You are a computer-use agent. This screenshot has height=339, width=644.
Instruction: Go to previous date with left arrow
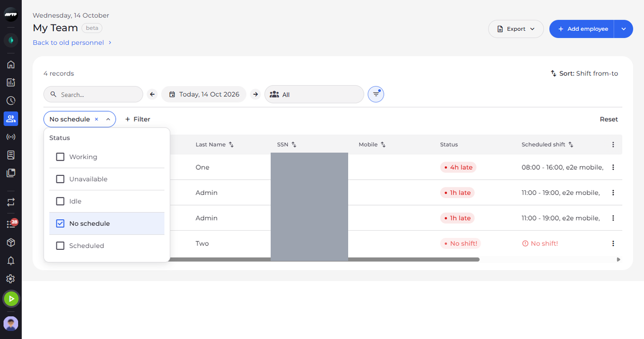coord(152,94)
